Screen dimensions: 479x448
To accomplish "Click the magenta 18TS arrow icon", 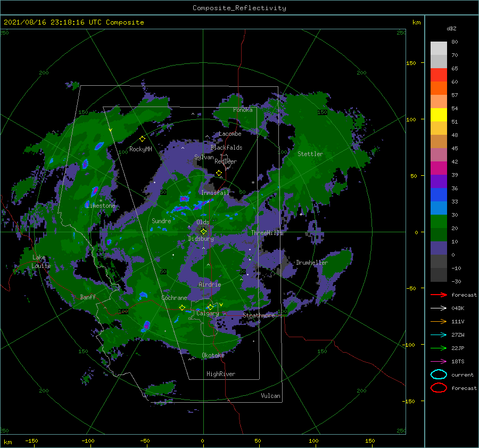I will [439, 362].
